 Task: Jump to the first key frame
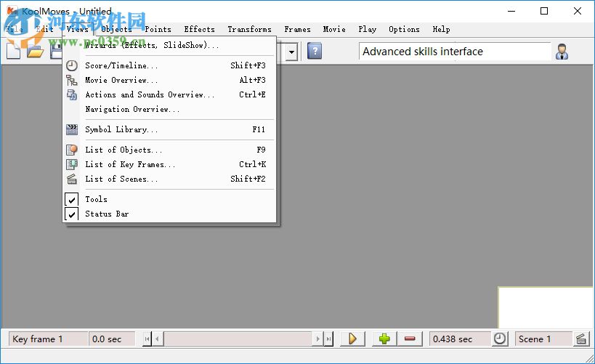point(147,339)
